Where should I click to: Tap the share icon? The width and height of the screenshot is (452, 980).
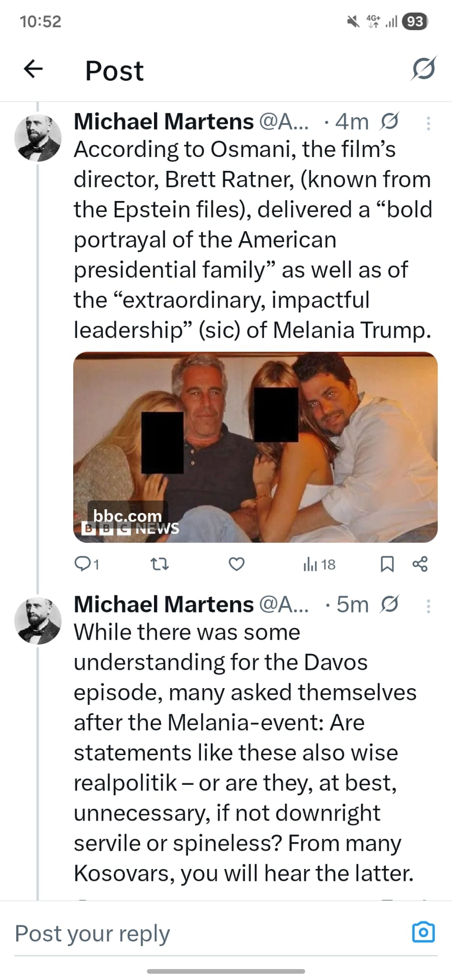[x=419, y=565]
